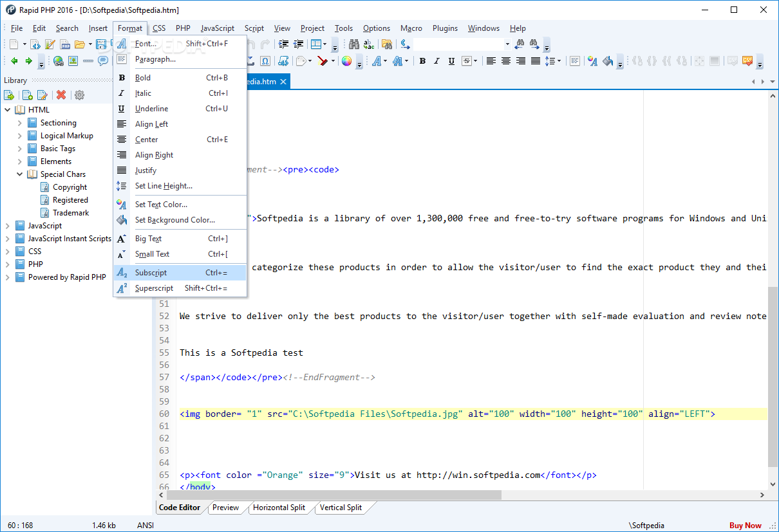
Task: Choose Superscript from the Format menu
Action: (180, 288)
